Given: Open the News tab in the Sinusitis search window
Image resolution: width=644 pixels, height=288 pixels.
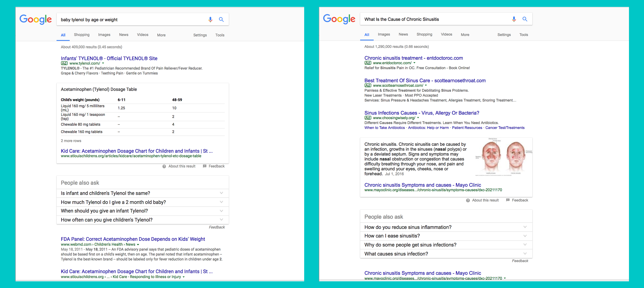Looking at the screenshot, I should pyautogui.click(x=403, y=34).
